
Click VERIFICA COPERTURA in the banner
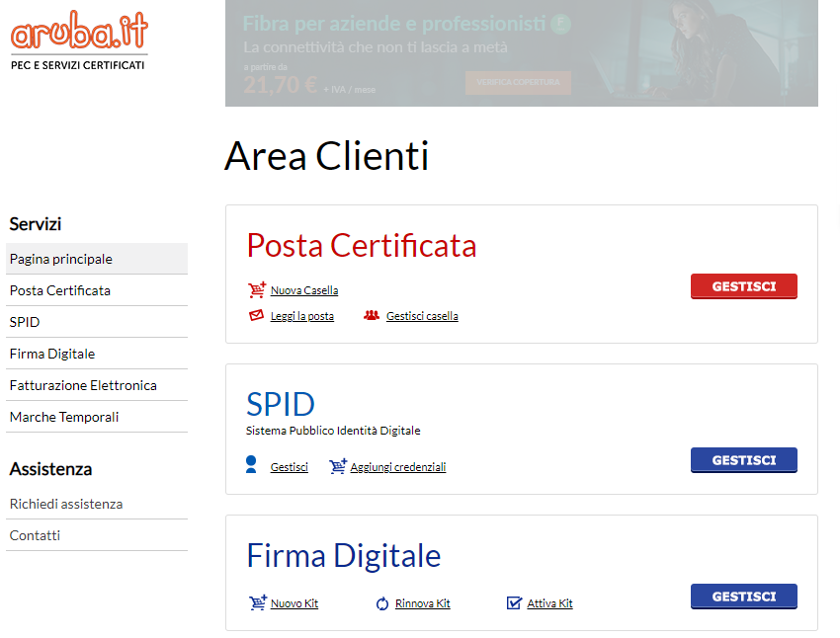[518, 82]
